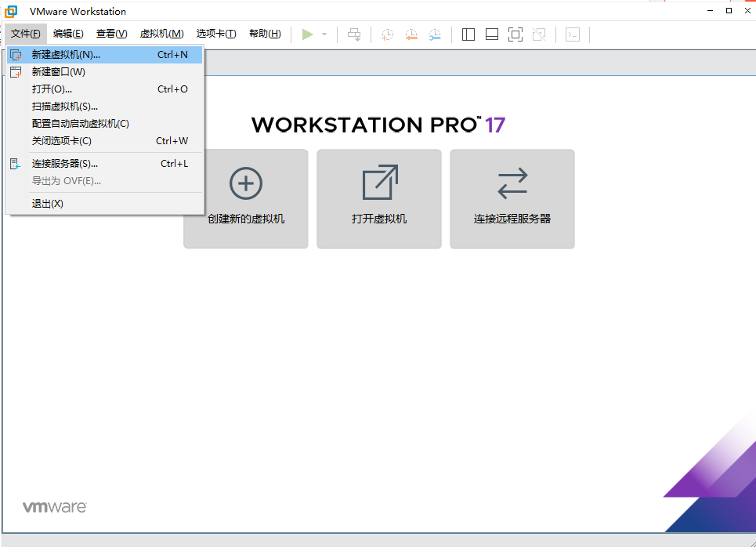This screenshot has height=547, width=756.
Task: Open the power options dropdown arrow
Action: coord(324,34)
